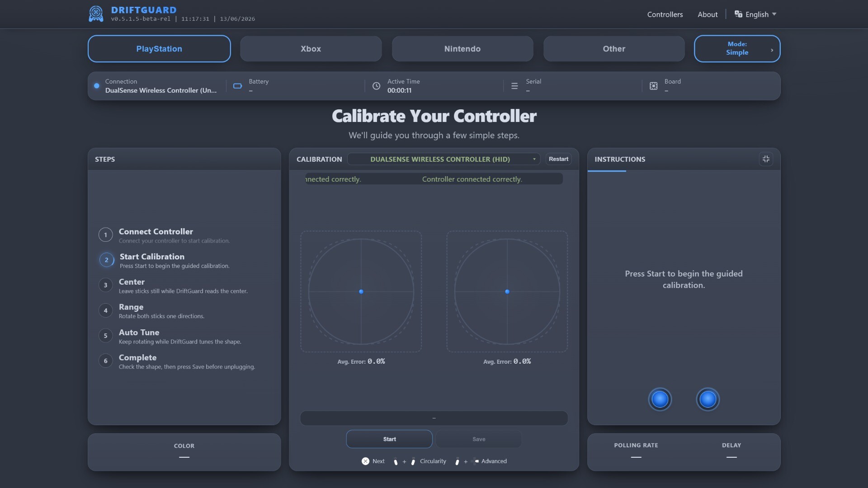Click the DualSense Wireless Controller connection name

pyautogui.click(x=160, y=90)
